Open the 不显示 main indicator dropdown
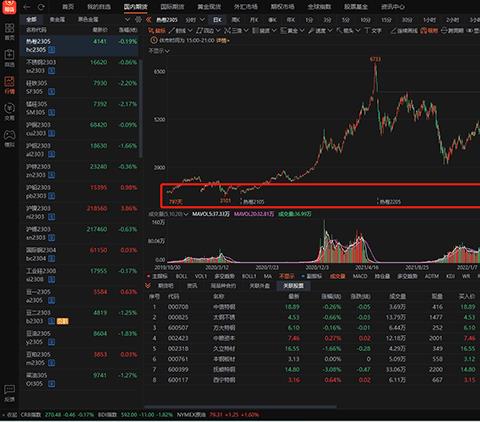This screenshot has height=422, width=480. [x=159, y=51]
